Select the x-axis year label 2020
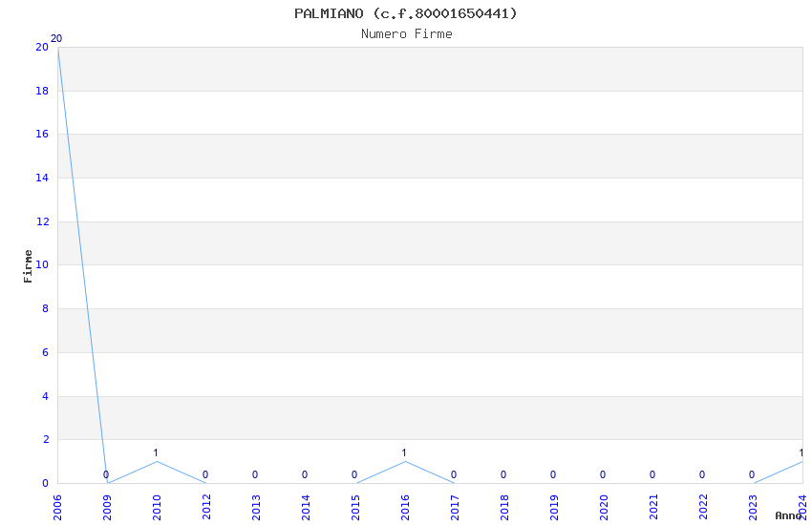The image size is (812, 525). 605,508
